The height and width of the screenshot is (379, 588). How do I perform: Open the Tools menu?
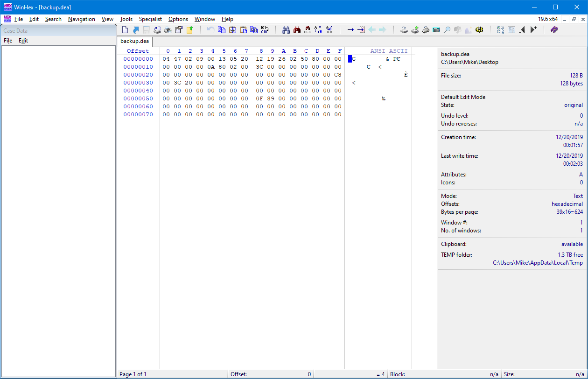(x=126, y=19)
